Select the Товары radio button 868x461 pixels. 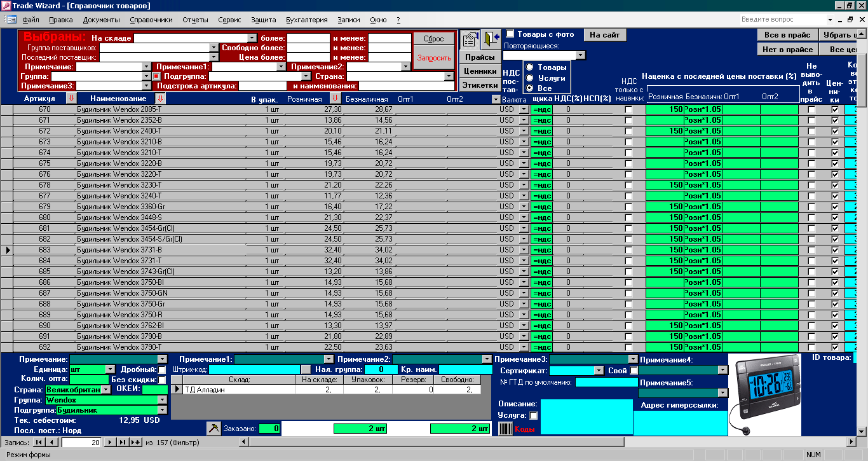click(529, 67)
